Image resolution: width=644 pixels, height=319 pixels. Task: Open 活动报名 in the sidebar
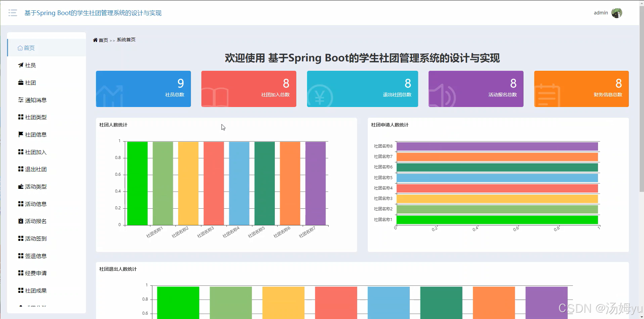coord(47,221)
